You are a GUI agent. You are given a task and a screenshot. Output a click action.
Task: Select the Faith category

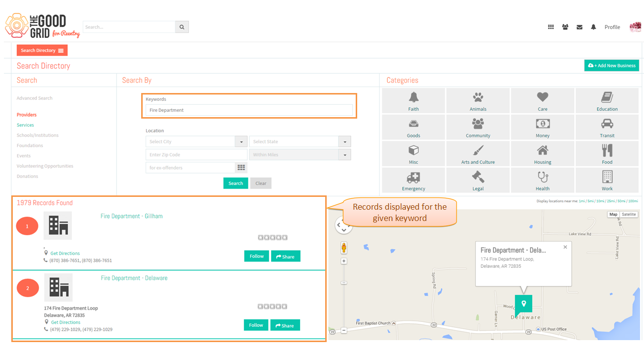[x=413, y=101]
